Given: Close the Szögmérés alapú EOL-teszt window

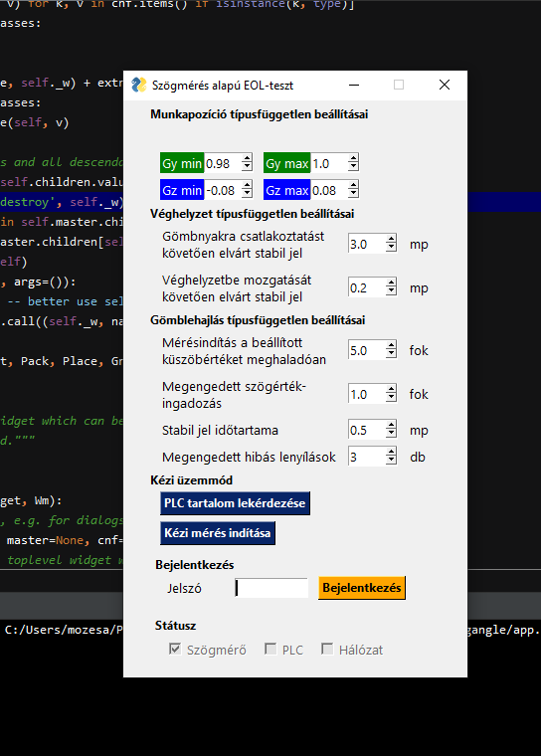Looking at the screenshot, I should click(445, 85).
